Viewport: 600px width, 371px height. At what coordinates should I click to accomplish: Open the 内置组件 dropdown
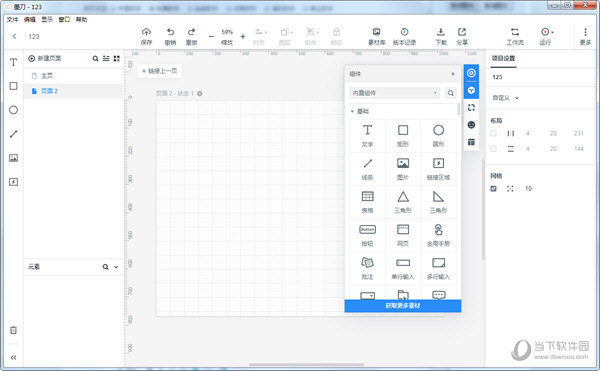[x=395, y=93]
